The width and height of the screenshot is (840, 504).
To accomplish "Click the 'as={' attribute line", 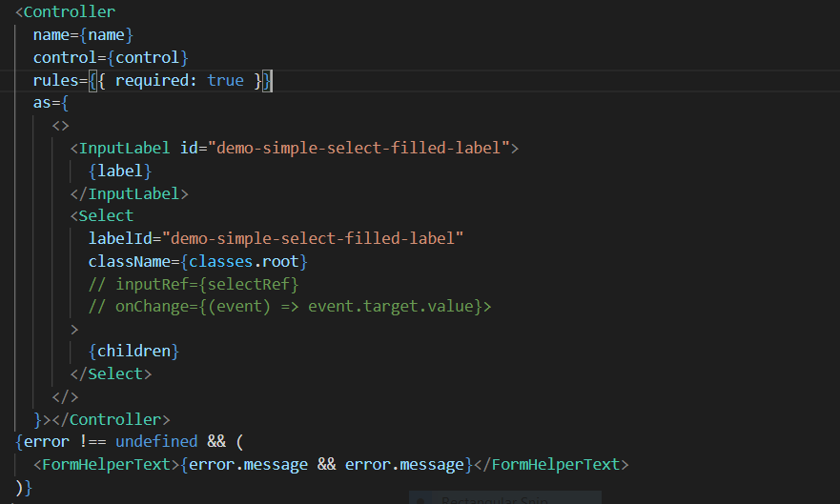I will [51, 103].
